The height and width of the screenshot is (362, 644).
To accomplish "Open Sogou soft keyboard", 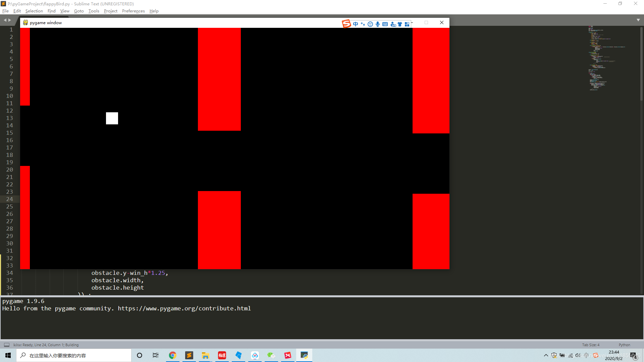I will pyautogui.click(x=385, y=24).
